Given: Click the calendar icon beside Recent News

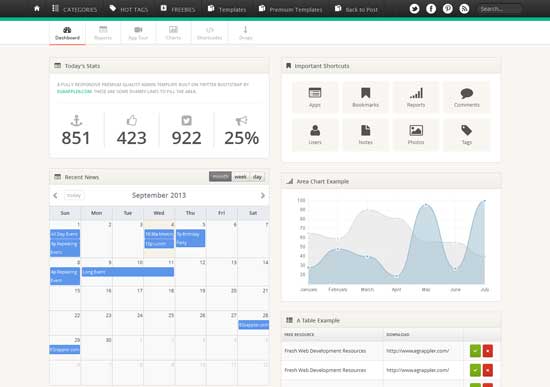Looking at the screenshot, I should (58, 176).
